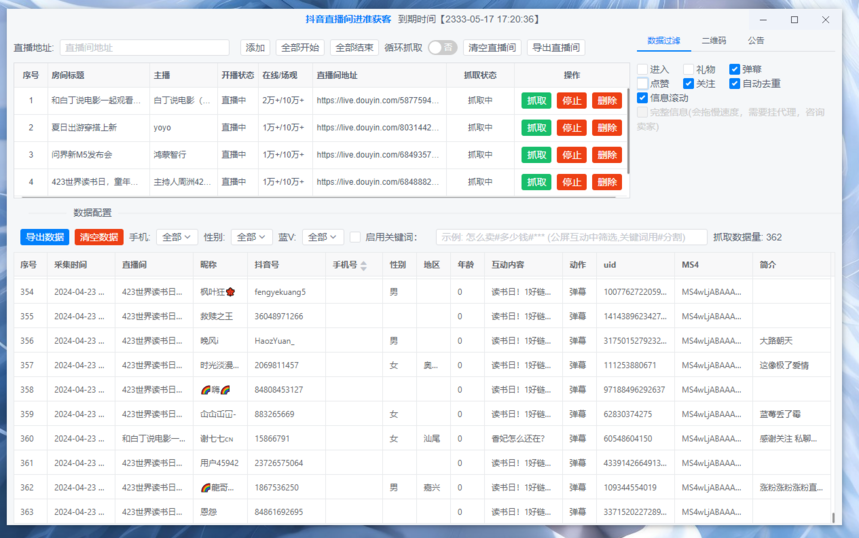Open the 手机 filter dropdown

(176, 237)
